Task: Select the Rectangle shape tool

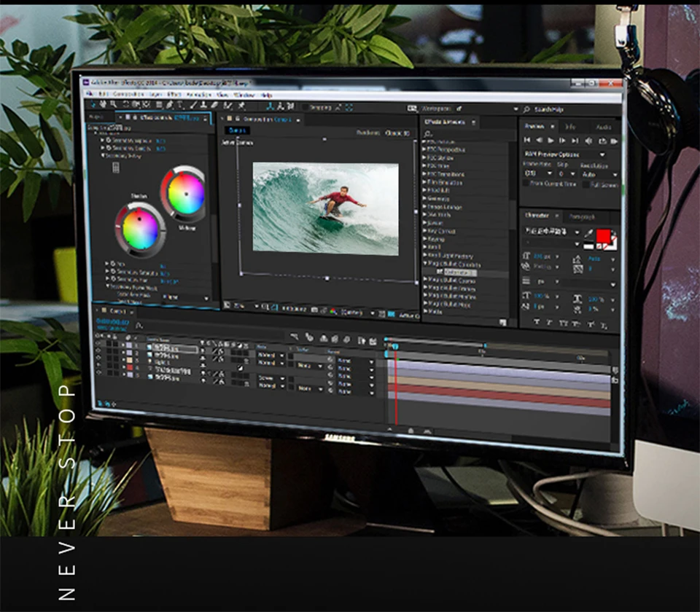Action: (159, 105)
